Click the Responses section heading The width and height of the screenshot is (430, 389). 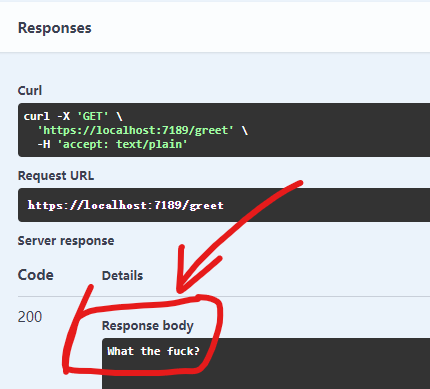tap(54, 28)
